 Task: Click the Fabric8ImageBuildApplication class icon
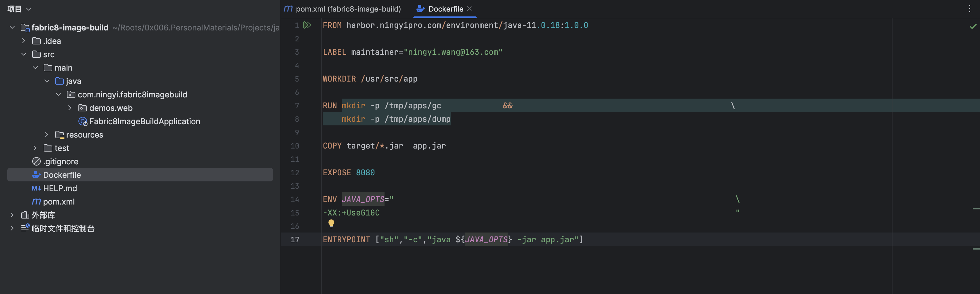pyautogui.click(x=83, y=121)
